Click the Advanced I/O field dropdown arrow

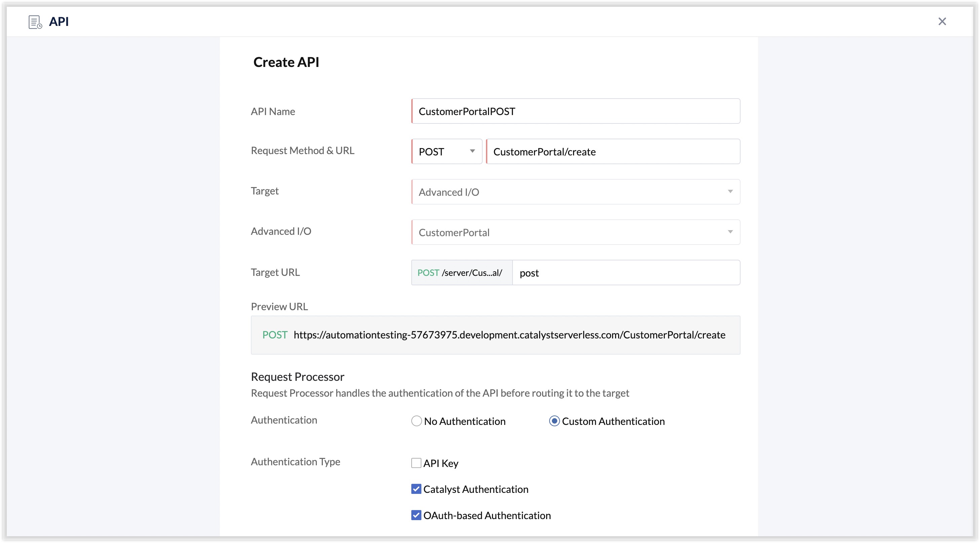[730, 232]
